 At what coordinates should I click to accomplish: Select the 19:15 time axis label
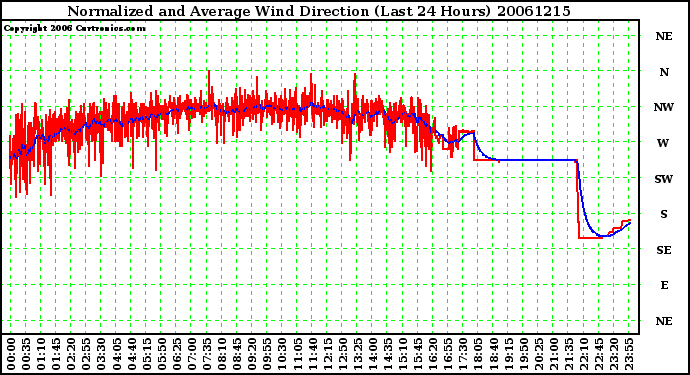pyautogui.click(x=508, y=354)
